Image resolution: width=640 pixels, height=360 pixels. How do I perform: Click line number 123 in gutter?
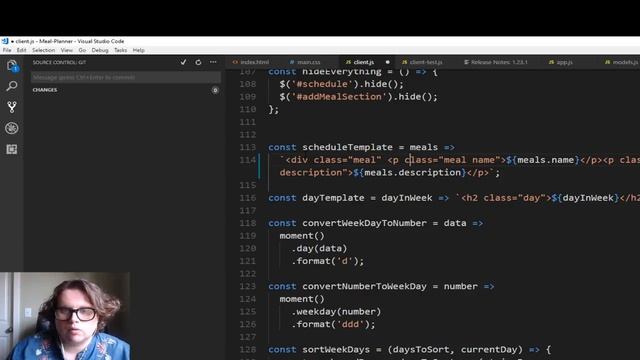(x=248, y=287)
